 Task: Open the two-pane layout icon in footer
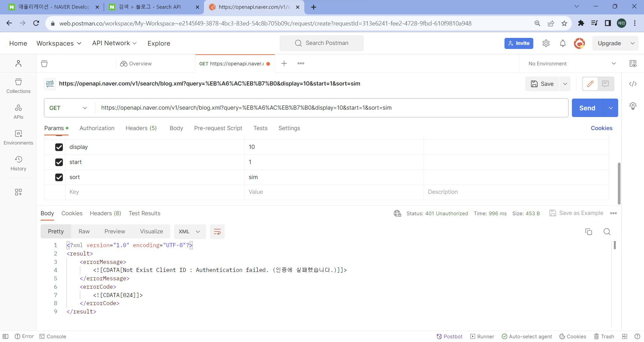point(625,336)
